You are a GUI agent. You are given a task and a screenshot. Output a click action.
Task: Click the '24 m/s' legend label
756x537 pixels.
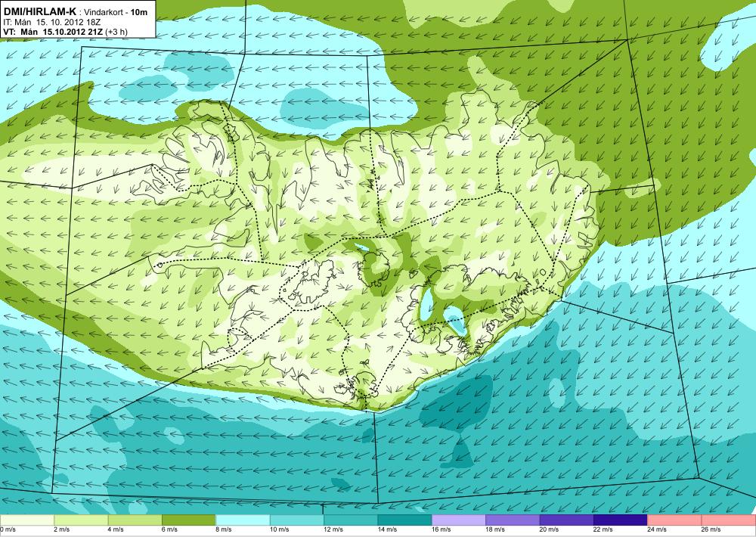[x=658, y=529]
